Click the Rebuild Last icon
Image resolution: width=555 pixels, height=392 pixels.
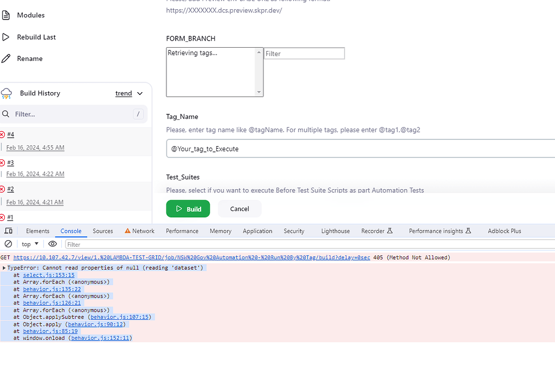(x=7, y=37)
